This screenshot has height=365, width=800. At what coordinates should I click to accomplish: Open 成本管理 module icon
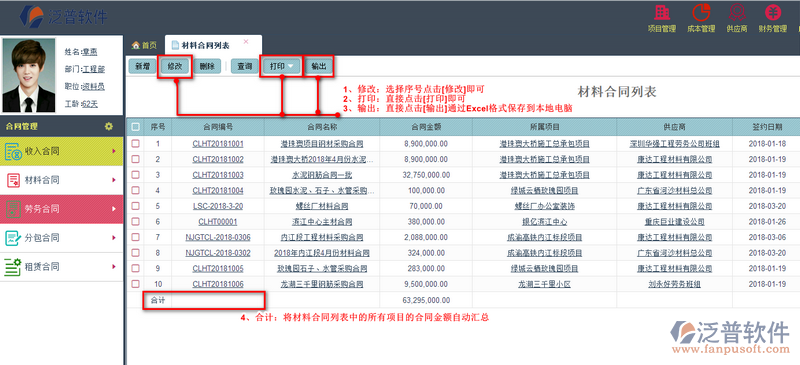701,13
